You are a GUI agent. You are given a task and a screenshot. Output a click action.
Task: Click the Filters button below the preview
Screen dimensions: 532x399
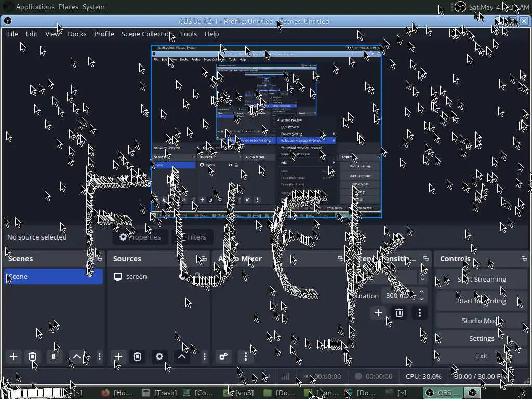click(x=192, y=237)
